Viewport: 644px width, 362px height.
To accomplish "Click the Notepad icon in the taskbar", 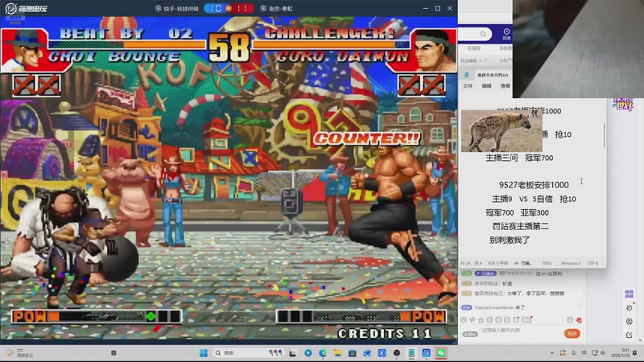I will 411,353.
